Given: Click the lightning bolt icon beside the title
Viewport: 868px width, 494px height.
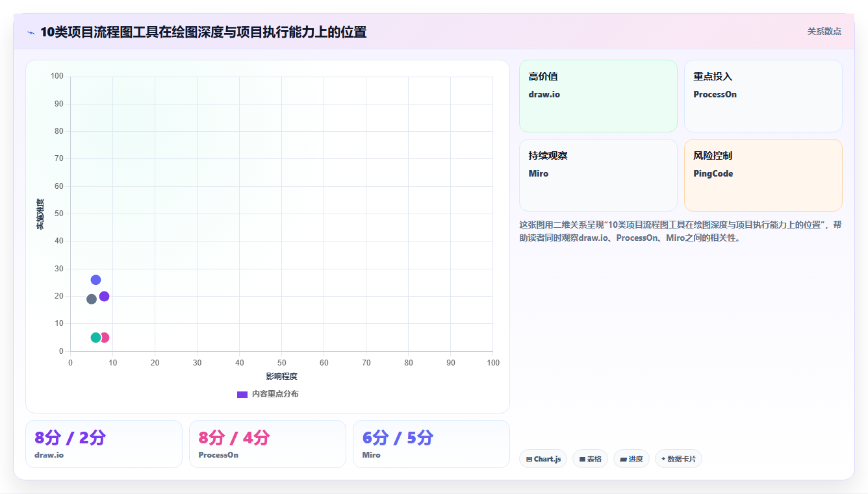Looking at the screenshot, I should tap(31, 32).
